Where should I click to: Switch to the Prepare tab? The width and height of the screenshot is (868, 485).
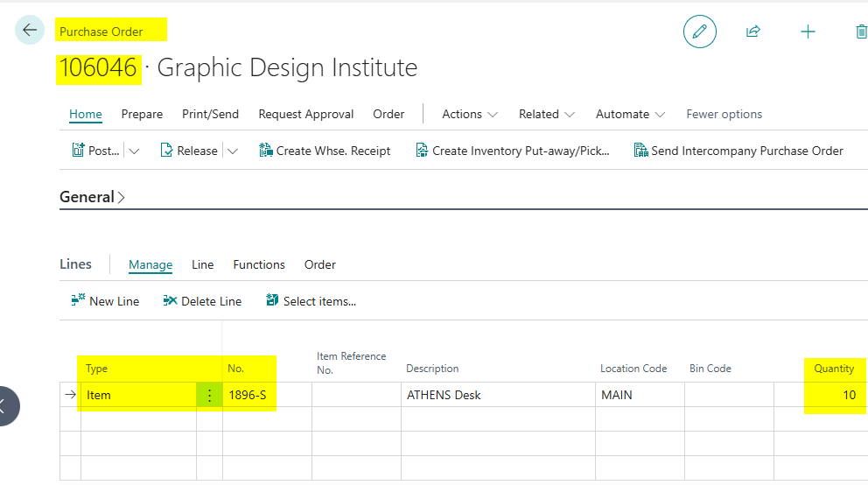pos(142,114)
